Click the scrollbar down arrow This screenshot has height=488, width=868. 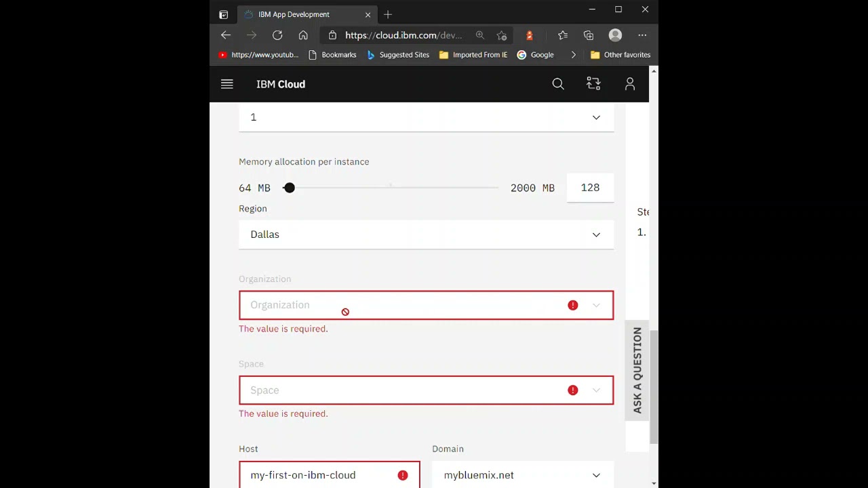[654, 483]
